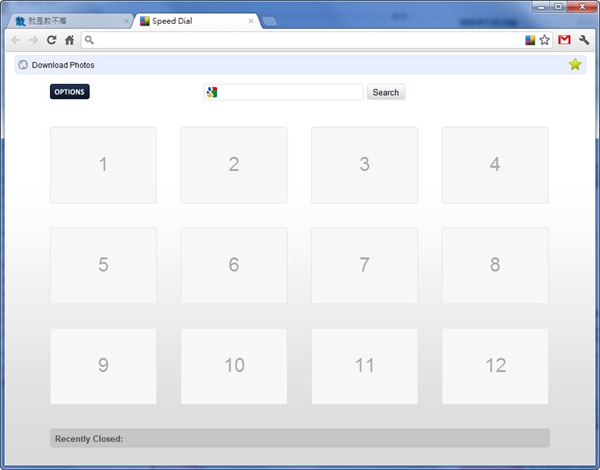Select speed dial slot 10

tap(234, 366)
